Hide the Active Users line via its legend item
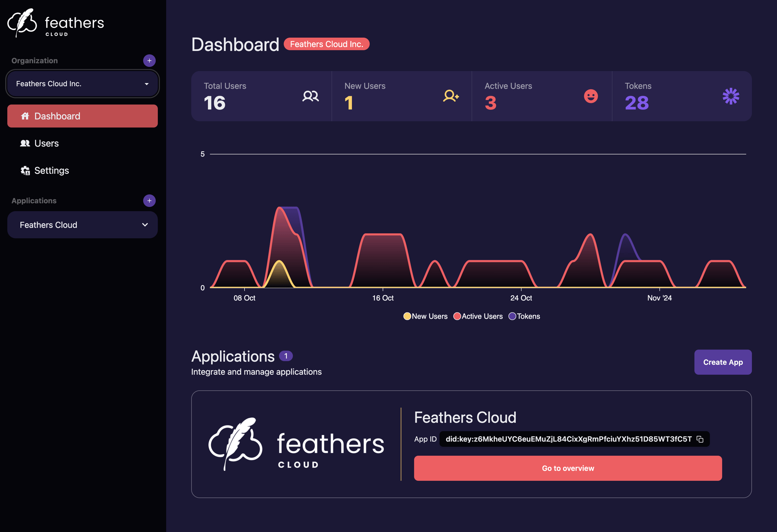Viewport: 777px width, 532px height. tap(478, 316)
